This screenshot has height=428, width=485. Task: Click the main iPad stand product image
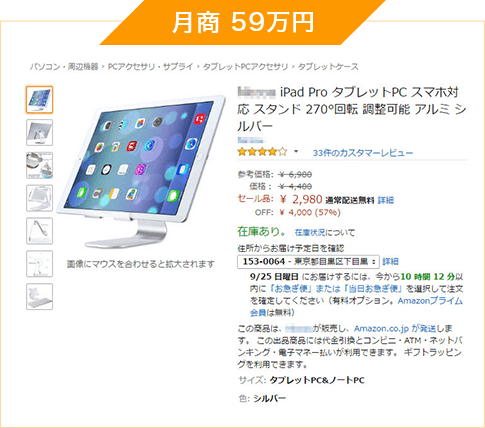pyautogui.click(x=141, y=172)
